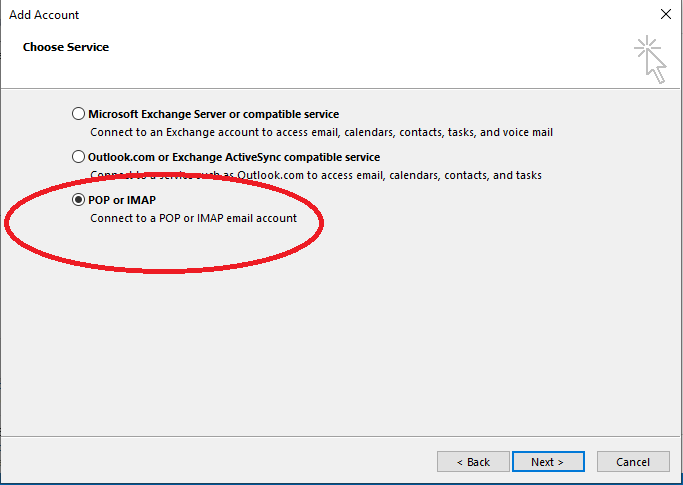
Task: Cancel the Add Account dialog
Action: click(x=633, y=461)
